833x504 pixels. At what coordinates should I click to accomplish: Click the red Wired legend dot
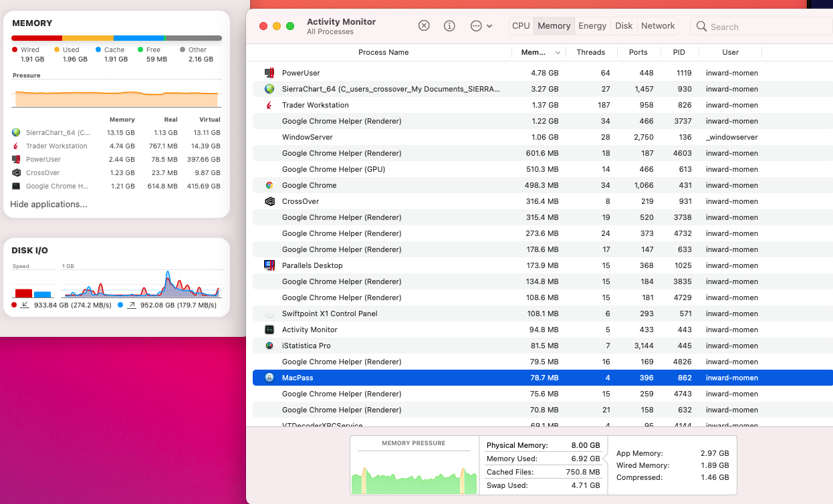click(x=15, y=49)
